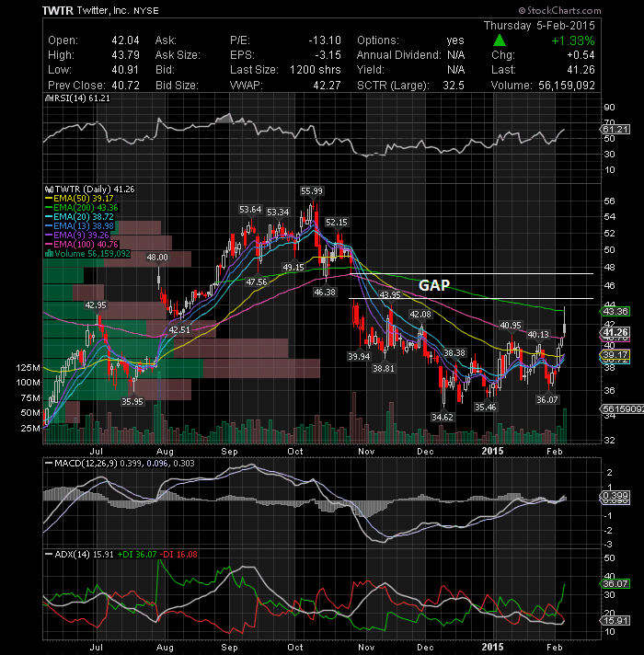Click the -DI 16.08 legend value
Image resolution: width=644 pixels, height=655 pixels.
180,555
